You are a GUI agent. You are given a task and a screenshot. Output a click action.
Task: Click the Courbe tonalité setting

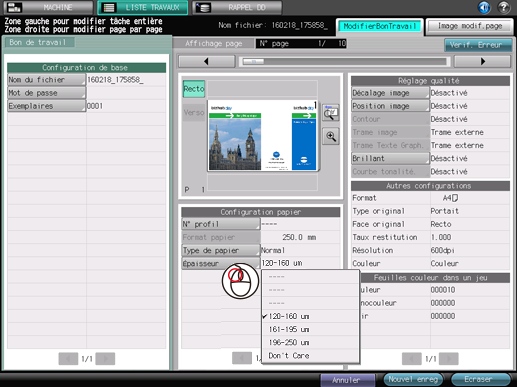[x=390, y=172]
